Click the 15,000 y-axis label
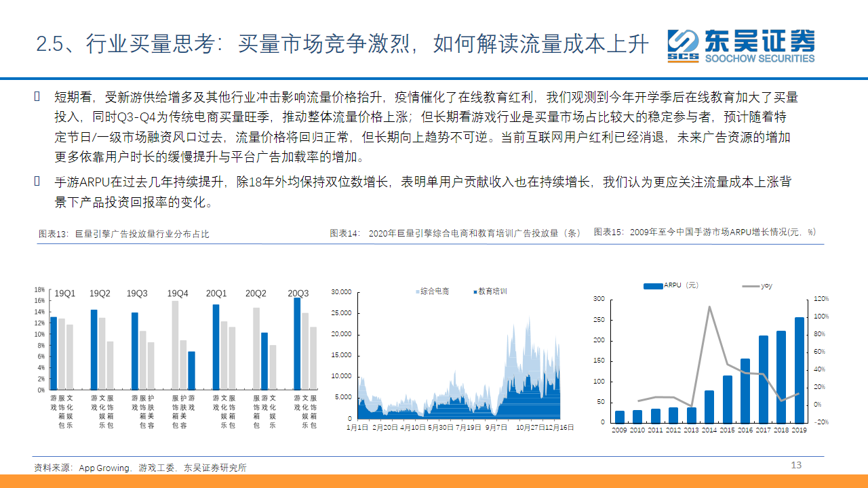This screenshot has height=488, width=868. click(x=341, y=355)
